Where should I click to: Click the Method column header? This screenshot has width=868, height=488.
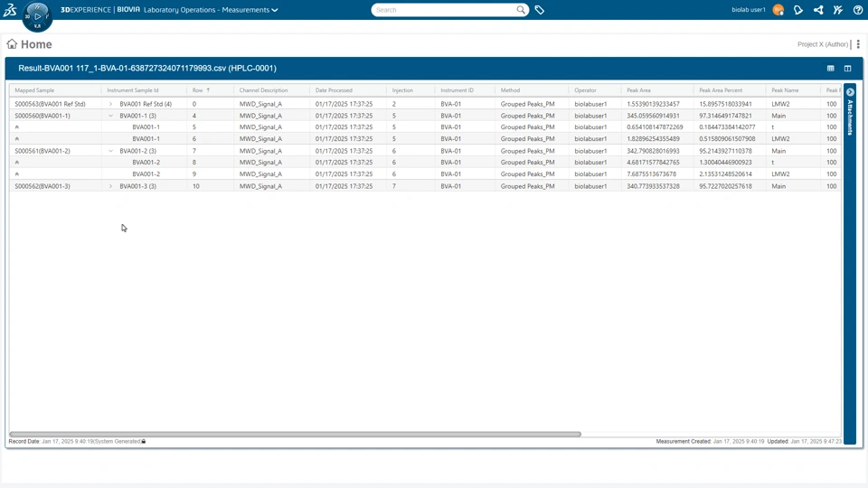[510, 90]
